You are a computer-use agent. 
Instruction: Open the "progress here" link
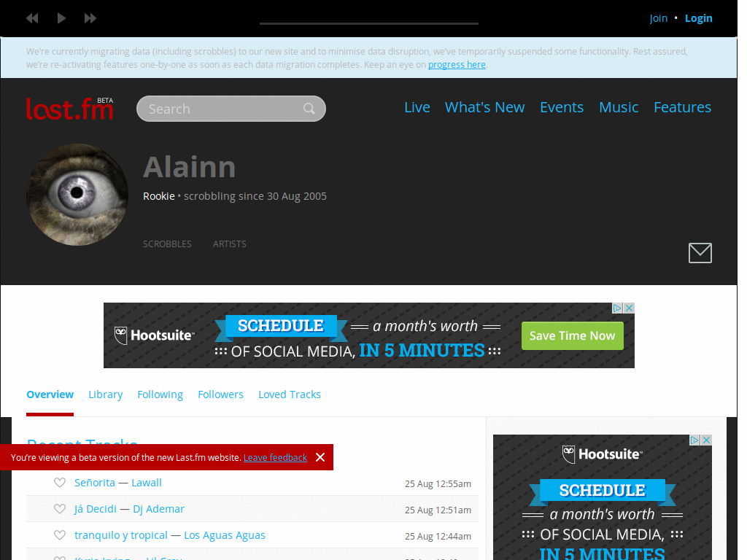[x=457, y=64]
